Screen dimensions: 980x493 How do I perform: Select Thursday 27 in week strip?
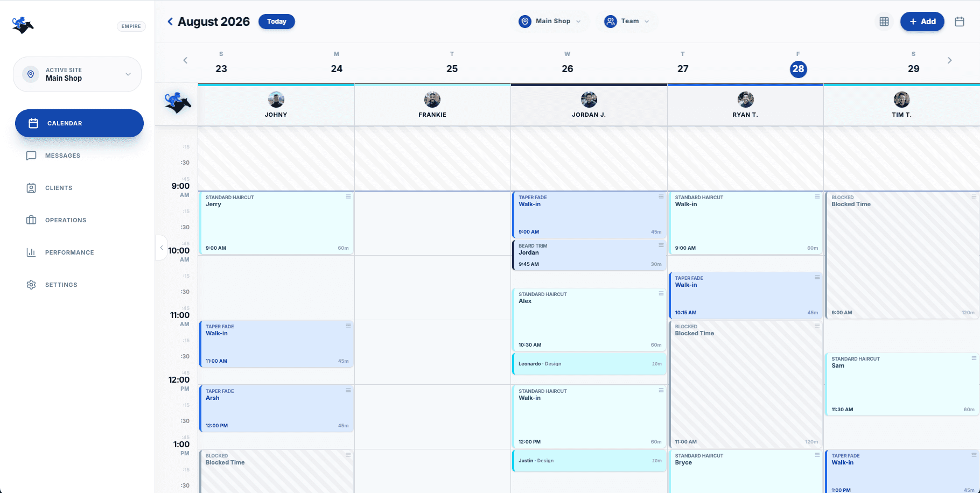tap(683, 63)
